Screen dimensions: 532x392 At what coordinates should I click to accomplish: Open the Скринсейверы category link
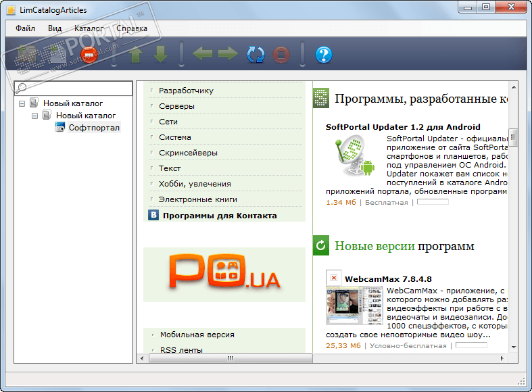pos(189,153)
